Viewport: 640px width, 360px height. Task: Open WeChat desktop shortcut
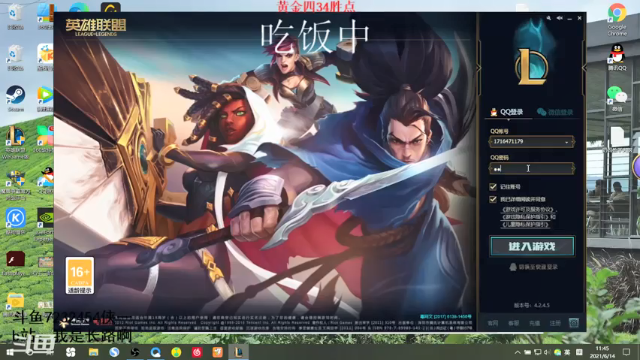point(617,98)
